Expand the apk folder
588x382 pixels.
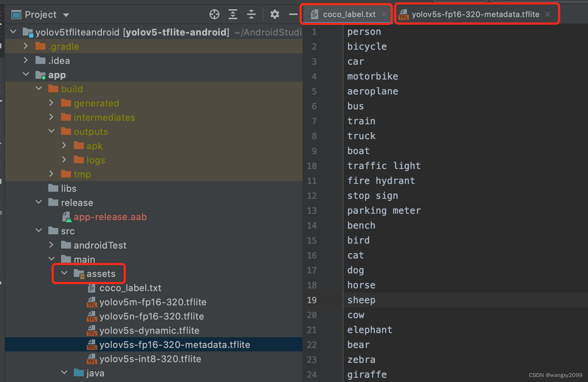pyautogui.click(x=64, y=145)
